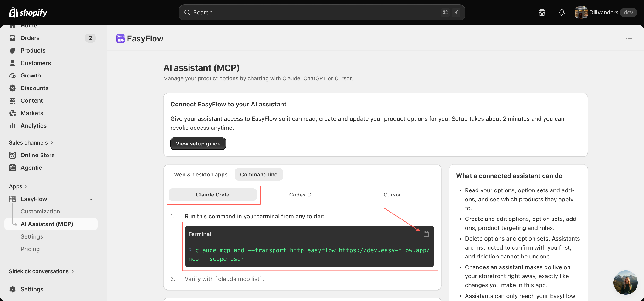Open the Content section
Screen dimensions: 644x301
pos(32,101)
